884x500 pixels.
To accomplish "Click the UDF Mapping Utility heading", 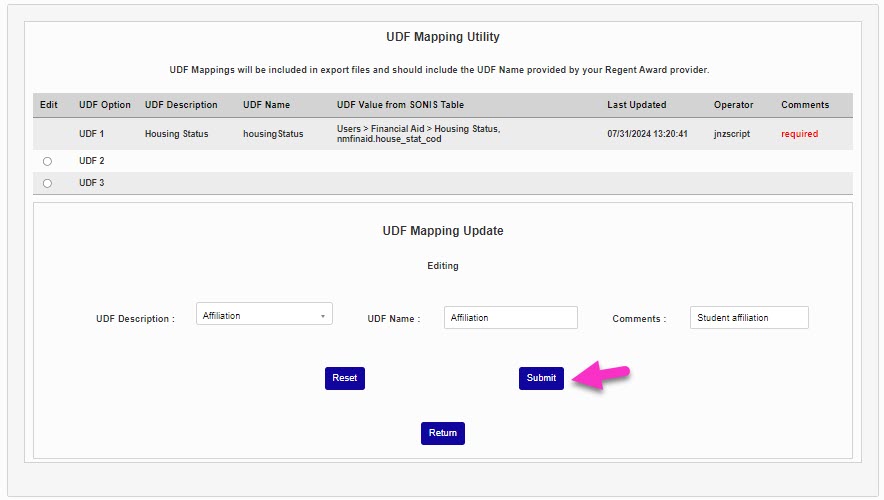I will (442, 37).
